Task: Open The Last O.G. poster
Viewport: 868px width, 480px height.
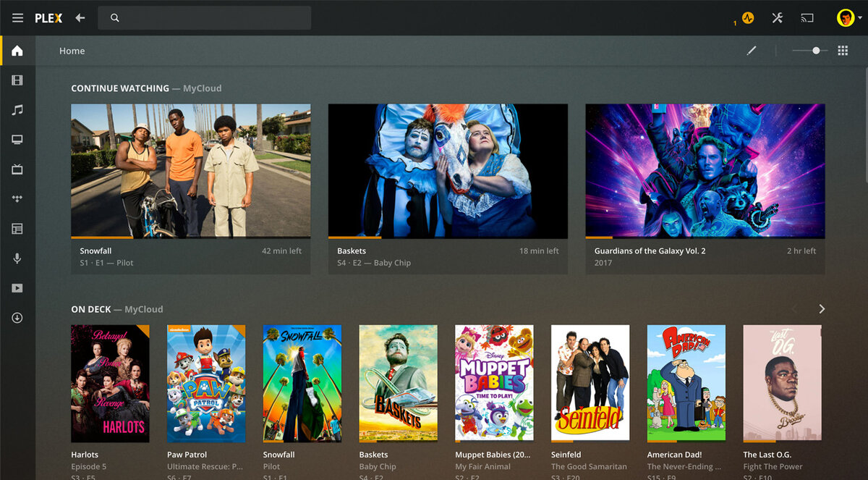Action: (783, 384)
